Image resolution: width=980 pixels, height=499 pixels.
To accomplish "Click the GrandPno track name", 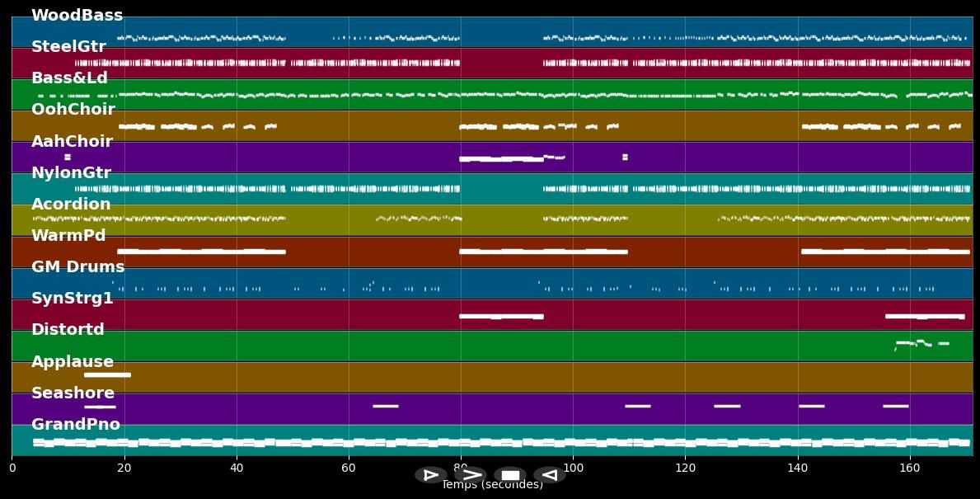I will click(76, 425).
